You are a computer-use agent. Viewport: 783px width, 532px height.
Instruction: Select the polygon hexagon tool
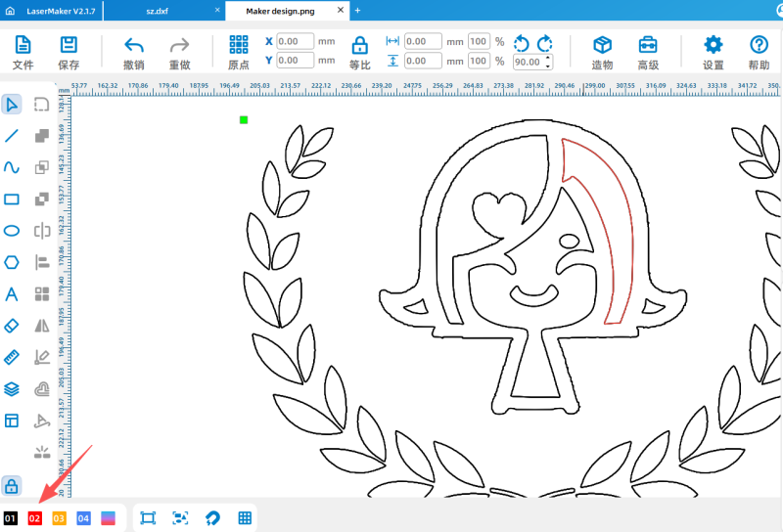[x=12, y=262]
